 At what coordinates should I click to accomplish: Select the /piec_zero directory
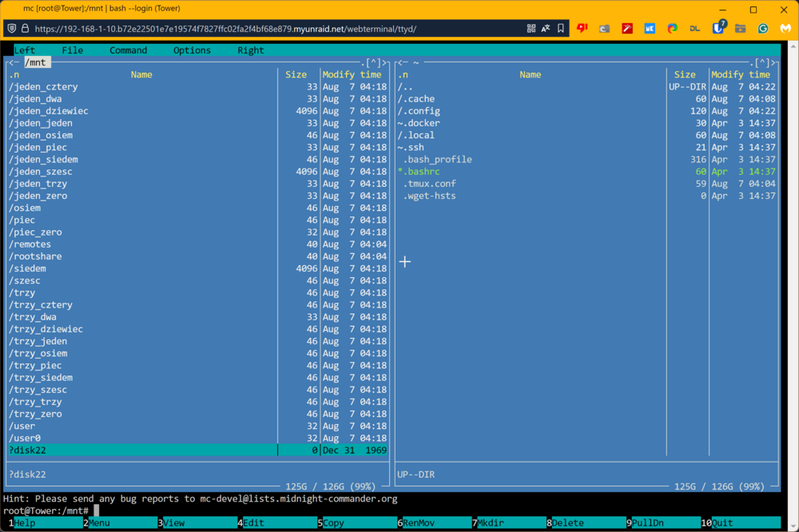coord(197,232)
